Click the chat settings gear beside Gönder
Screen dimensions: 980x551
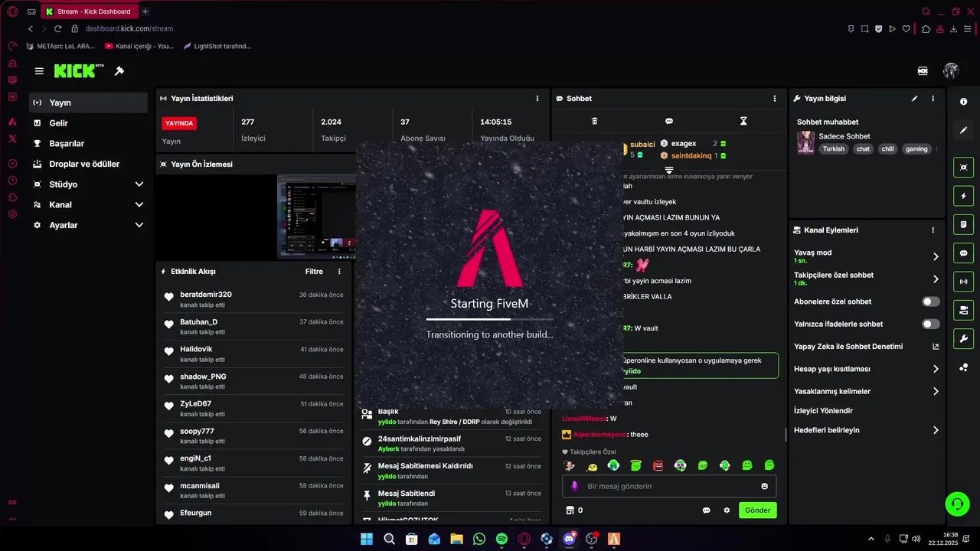[727, 510]
